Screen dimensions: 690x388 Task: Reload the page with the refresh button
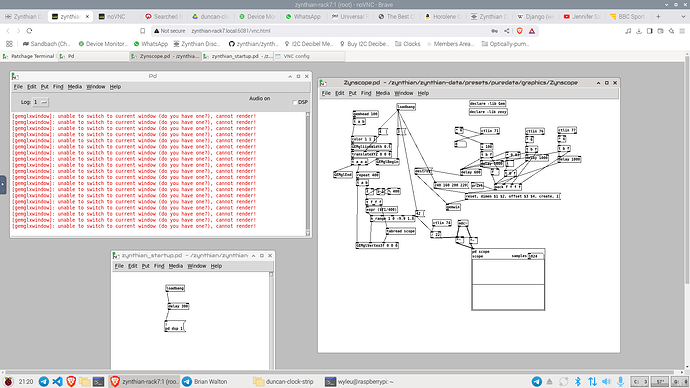(x=29, y=31)
